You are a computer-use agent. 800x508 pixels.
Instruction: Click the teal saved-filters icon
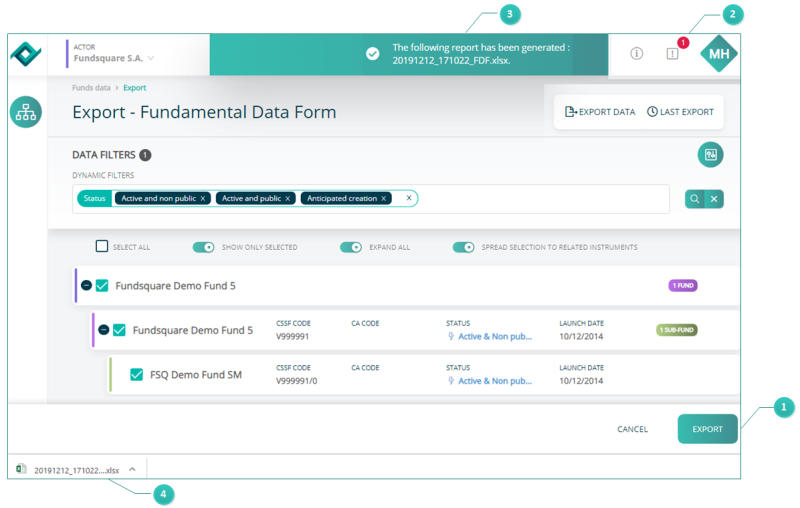[x=710, y=155]
